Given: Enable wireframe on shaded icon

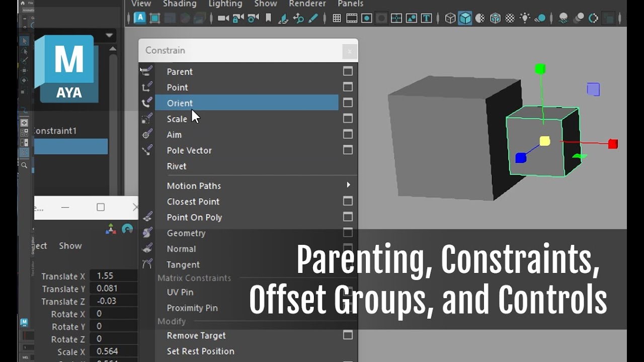Looking at the screenshot, I should [x=496, y=19].
